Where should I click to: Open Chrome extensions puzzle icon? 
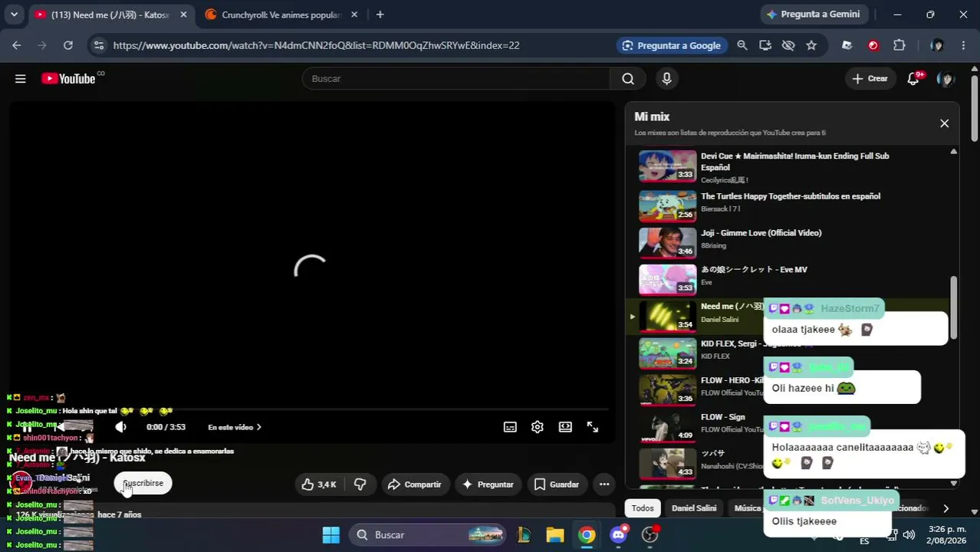(x=899, y=45)
